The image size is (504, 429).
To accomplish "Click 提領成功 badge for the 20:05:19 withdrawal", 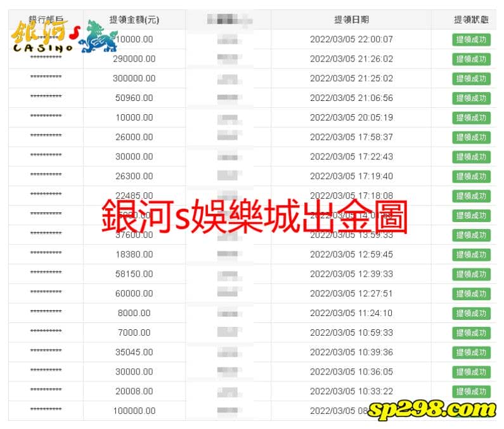I will [471, 118].
